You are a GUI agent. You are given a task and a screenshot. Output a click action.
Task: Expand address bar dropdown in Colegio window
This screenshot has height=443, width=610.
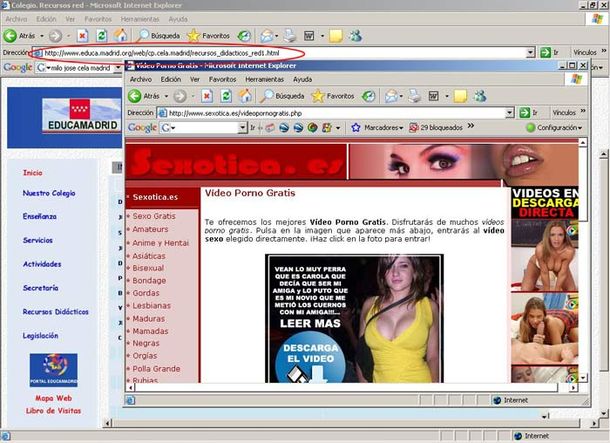click(x=531, y=53)
